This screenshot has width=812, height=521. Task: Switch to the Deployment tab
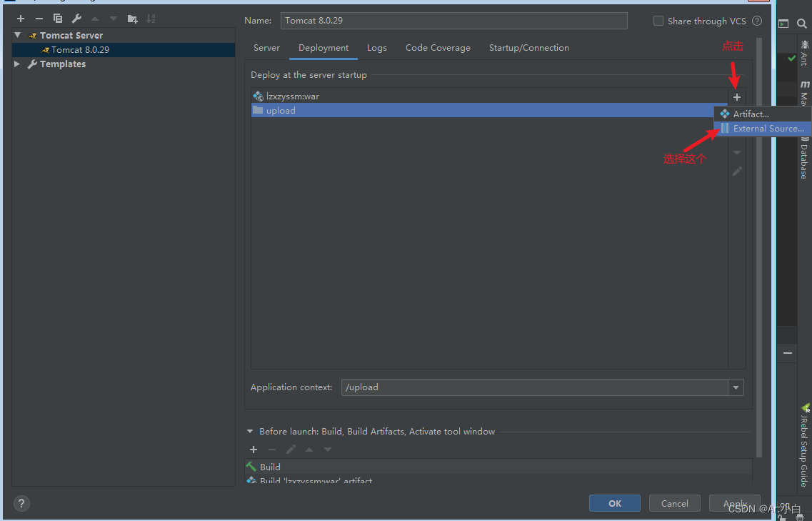(324, 48)
